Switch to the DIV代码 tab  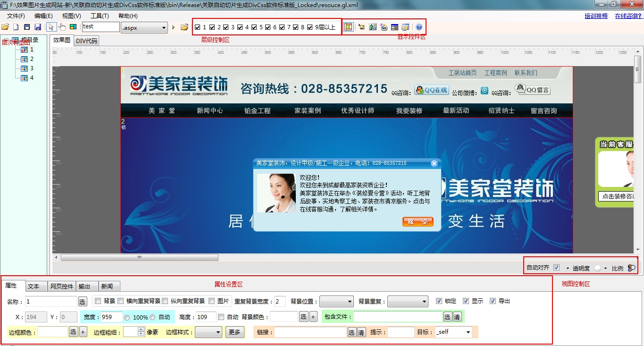[87, 41]
